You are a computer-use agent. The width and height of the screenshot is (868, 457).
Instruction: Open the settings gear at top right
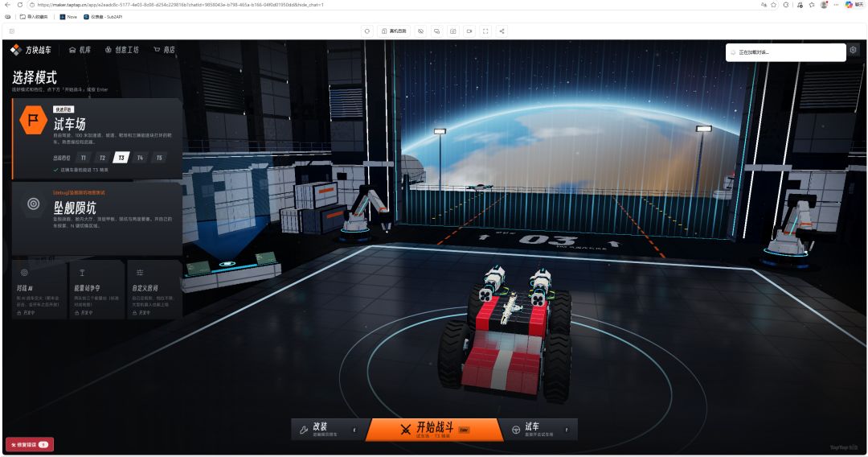point(853,50)
